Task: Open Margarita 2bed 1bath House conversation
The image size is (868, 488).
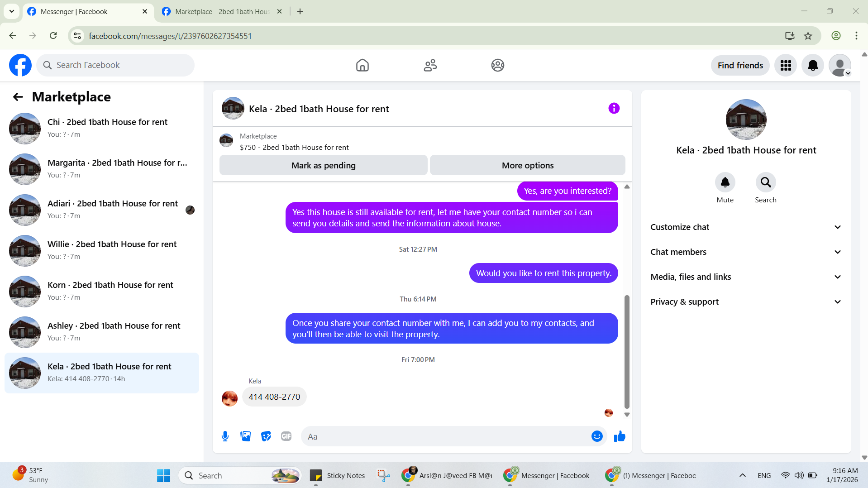Action: point(102,169)
